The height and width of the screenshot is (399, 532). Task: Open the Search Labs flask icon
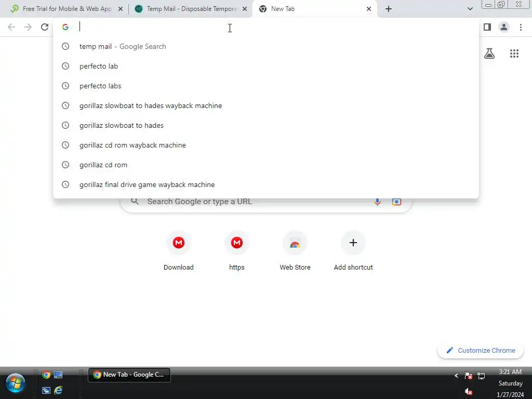click(489, 54)
